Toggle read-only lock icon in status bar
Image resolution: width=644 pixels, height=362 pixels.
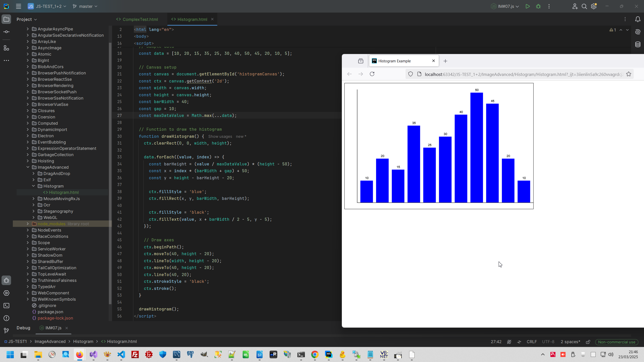pyautogui.click(x=588, y=342)
